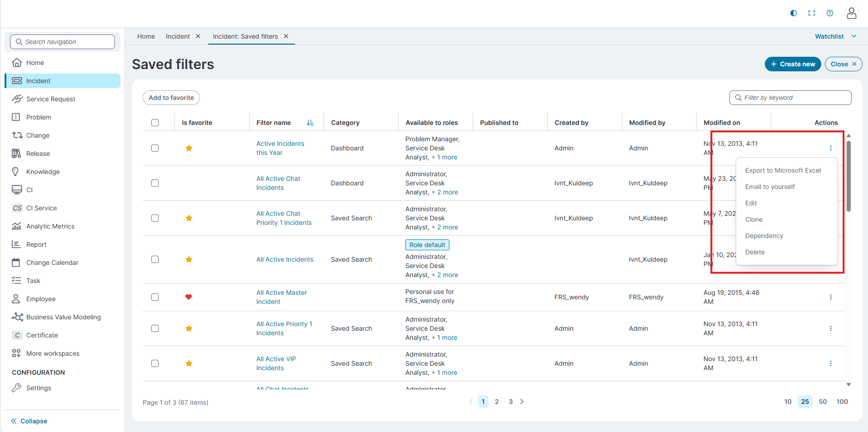
Task: Close the Incident tab with its X icon
Action: click(198, 36)
